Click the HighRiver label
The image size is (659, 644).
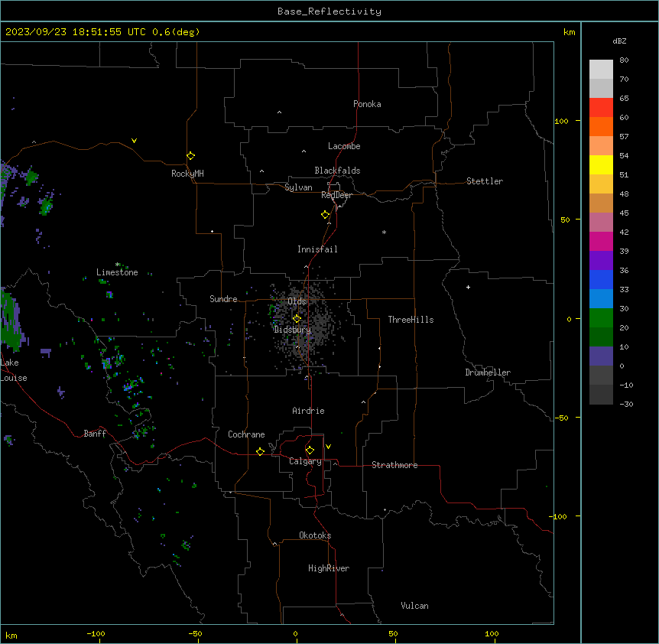(329, 568)
